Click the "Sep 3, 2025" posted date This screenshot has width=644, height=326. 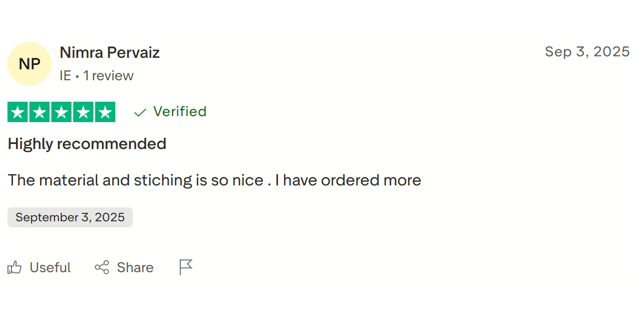[x=587, y=51]
